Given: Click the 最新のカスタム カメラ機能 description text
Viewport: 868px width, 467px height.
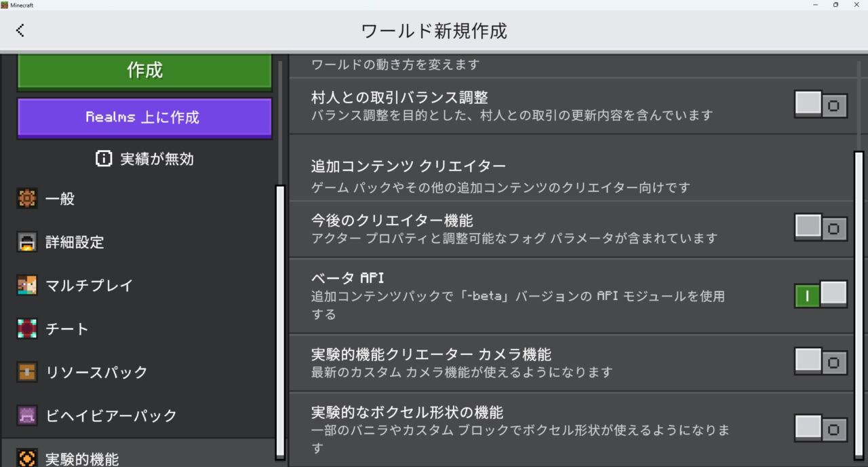Looking at the screenshot, I should tap(462, 372).
